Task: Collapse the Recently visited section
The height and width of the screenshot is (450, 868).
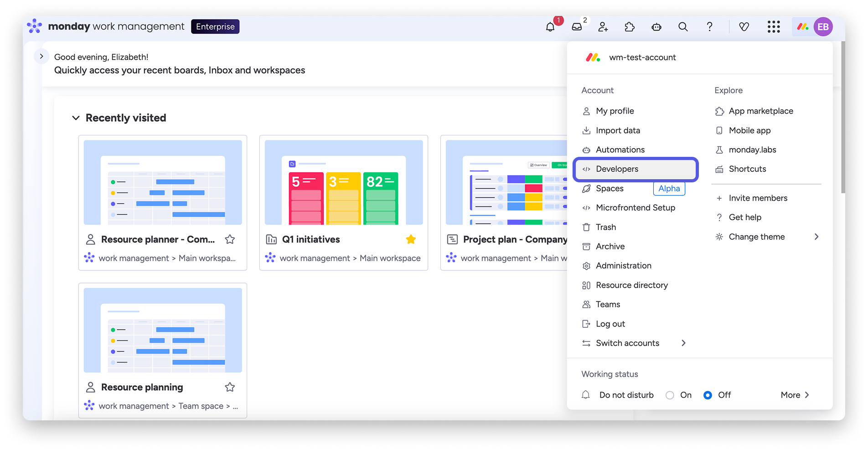Action: [76, 118]
